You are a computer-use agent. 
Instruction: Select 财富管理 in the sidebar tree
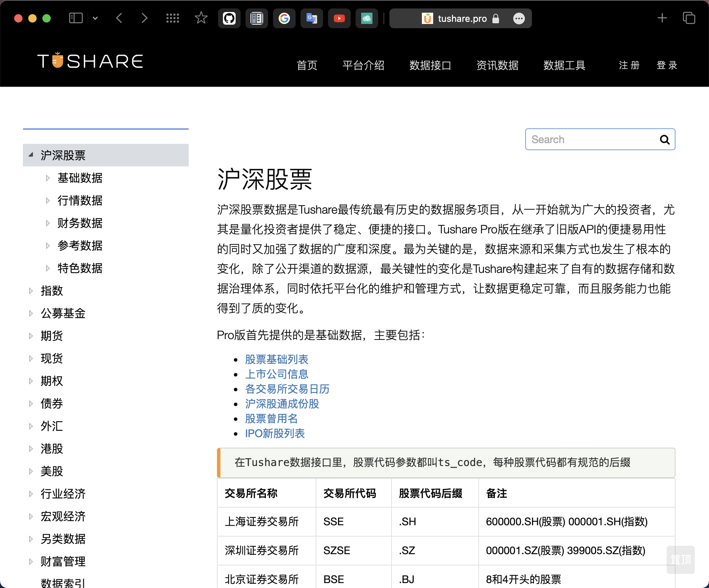click(63, 562)
